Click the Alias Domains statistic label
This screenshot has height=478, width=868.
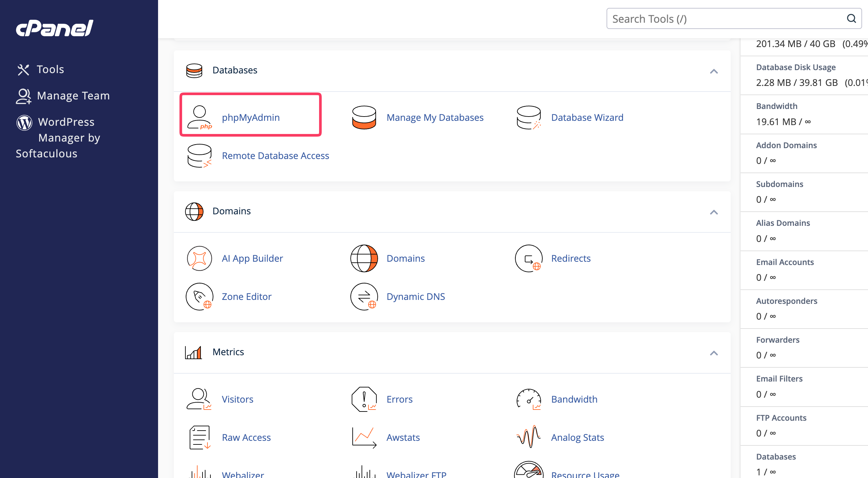tap(783, 223)
